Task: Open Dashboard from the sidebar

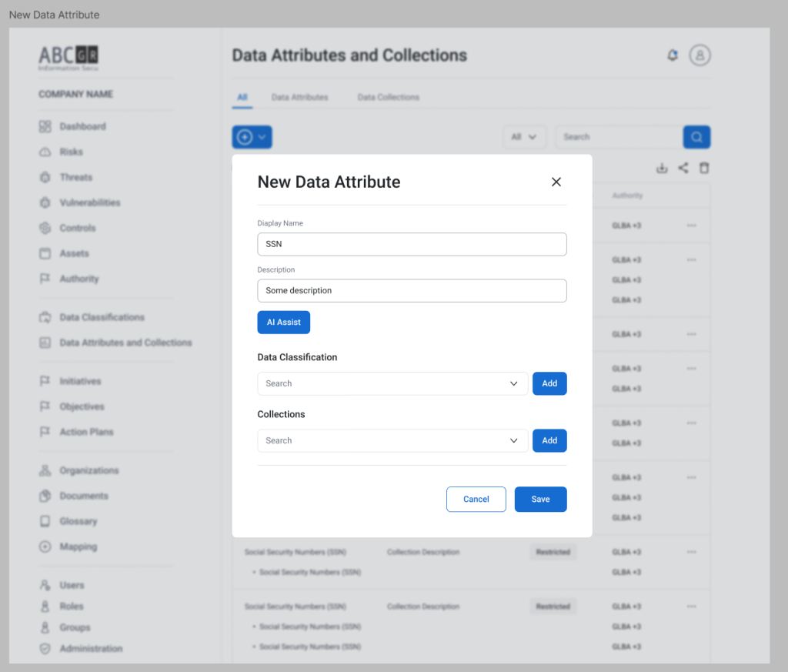Action: pos(82,126)
